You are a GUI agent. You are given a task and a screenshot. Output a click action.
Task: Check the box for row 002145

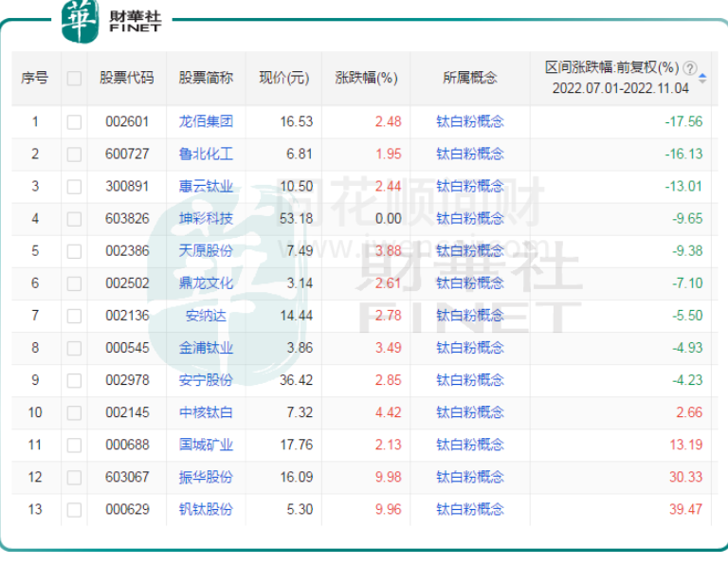tap(74, 412)
